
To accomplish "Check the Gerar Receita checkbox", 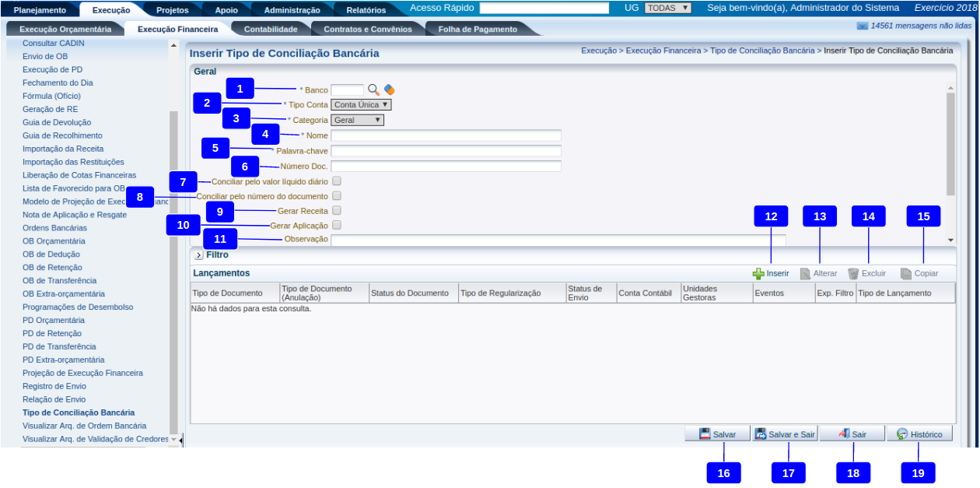I will tap(337, 210).
